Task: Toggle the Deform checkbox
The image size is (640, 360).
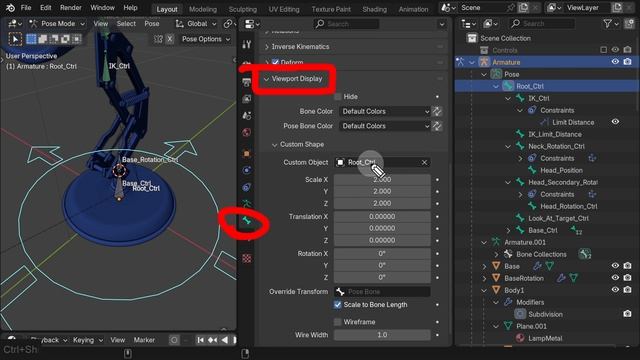Action: pyautogui.click(x=276, y=63)
